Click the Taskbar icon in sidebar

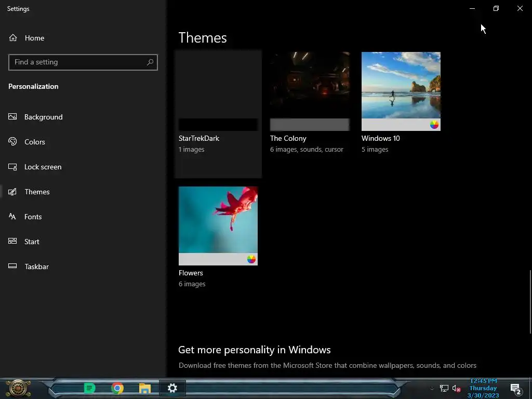[12, 266]
